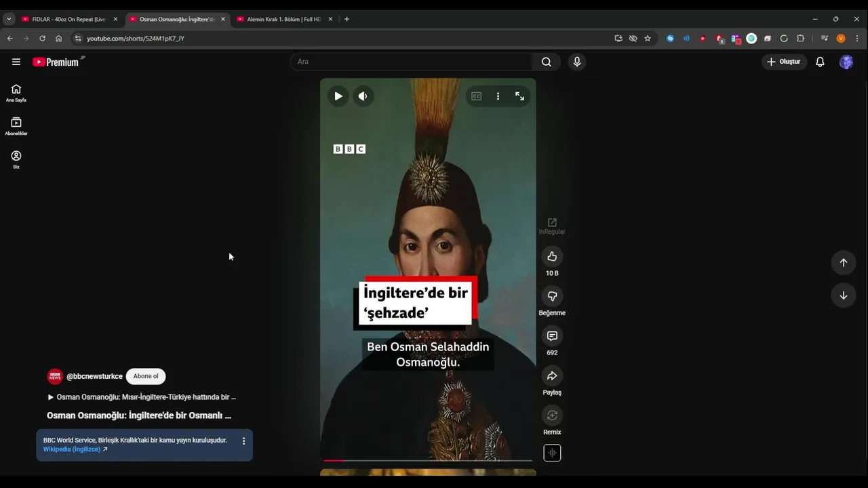Click the search magnifier button

(x=547, y=62)
